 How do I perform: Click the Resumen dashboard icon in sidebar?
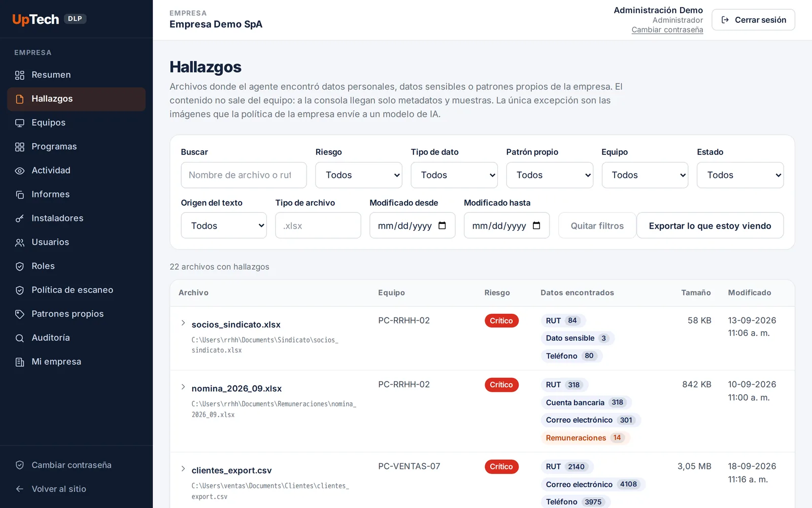coord(20,75)
